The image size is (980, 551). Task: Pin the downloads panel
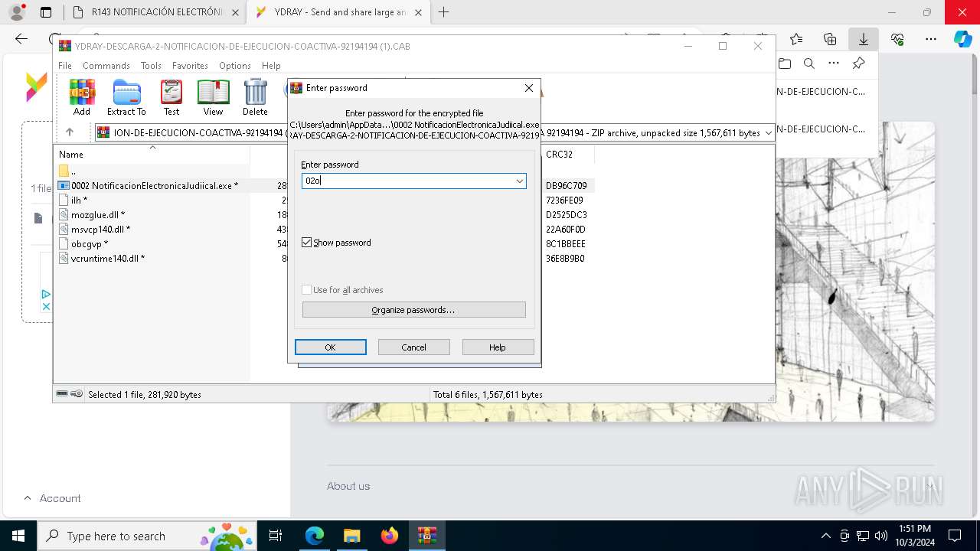click(x=858, y=64)
